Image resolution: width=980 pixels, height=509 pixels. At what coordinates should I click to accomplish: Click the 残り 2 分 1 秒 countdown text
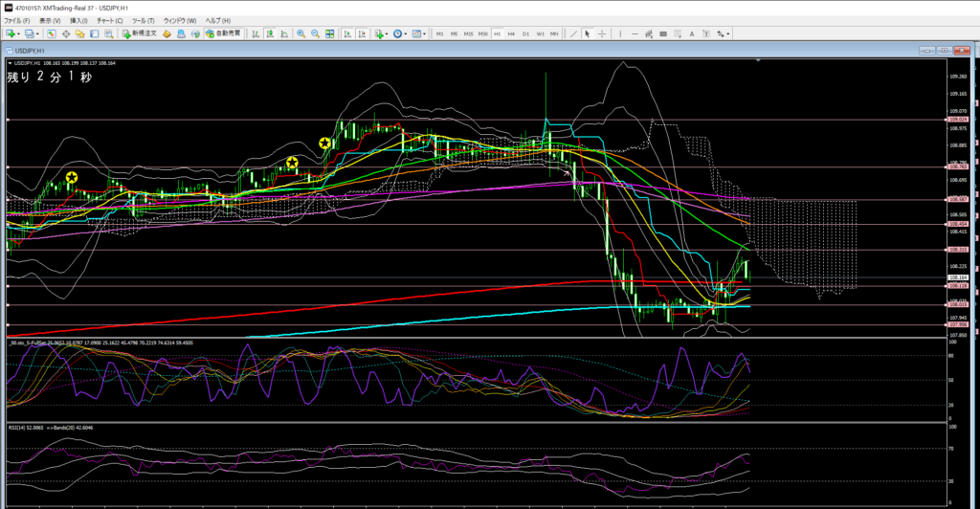[50, 77]
